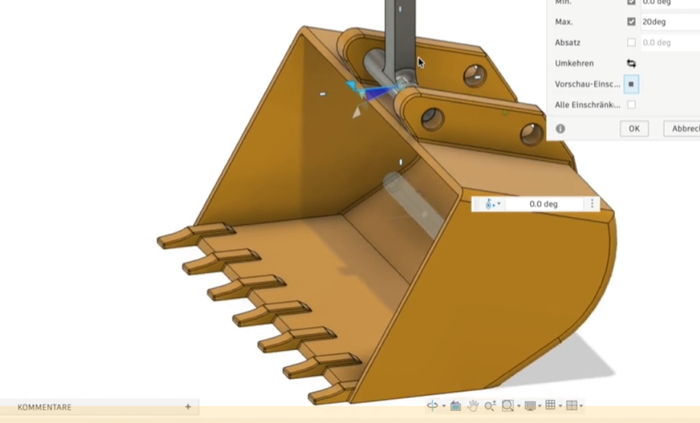Click the 0.0 deg angle input field
The image size is (700, 423).
(544, 204)
